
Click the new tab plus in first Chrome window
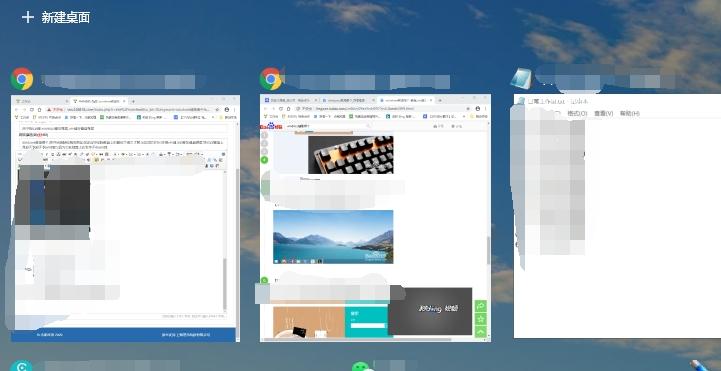pos(133,101)
